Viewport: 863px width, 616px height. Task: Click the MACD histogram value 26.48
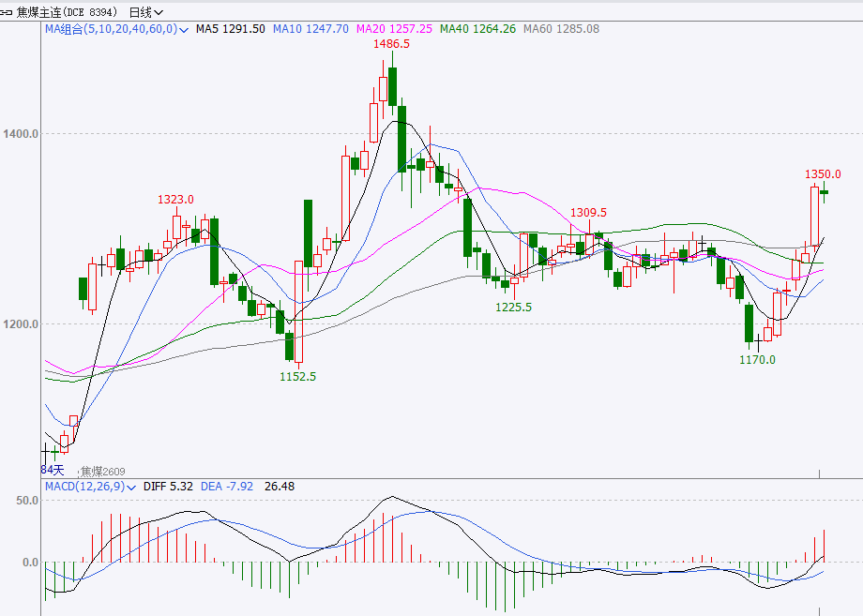(279, 487)
